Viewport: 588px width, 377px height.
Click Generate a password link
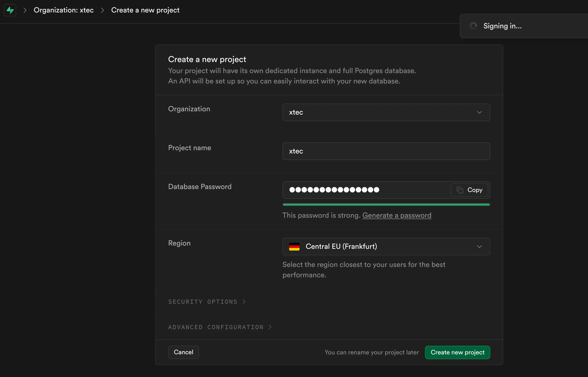pos(397,215)
